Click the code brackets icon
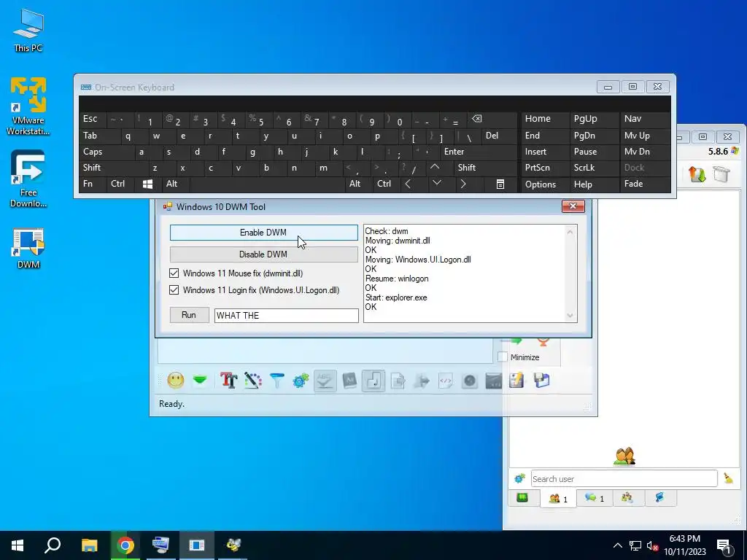 [x=446, y=381]
